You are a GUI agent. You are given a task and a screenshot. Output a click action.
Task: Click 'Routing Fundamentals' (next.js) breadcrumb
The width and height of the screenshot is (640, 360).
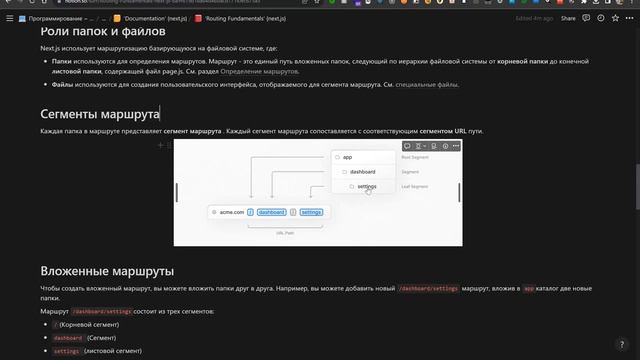coord(240,18)
